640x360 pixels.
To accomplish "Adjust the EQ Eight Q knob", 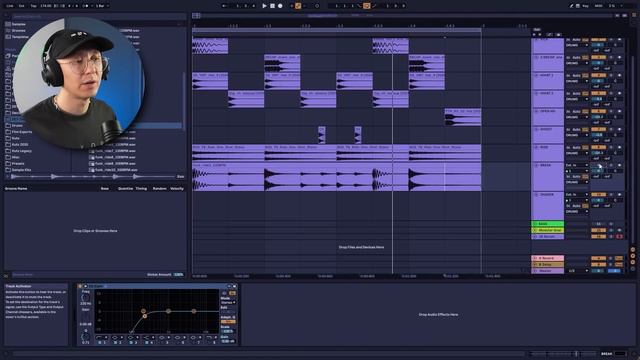I will (85, 337).
